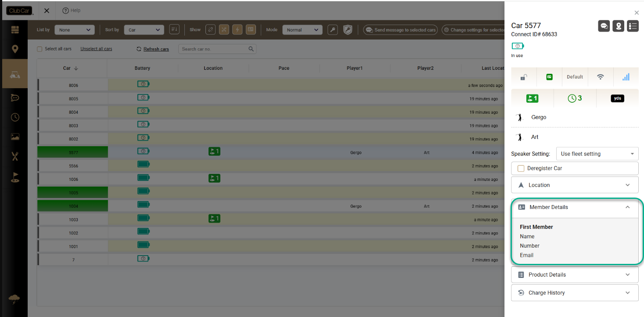
Task: Toggle Show maintenance tools filter
Action: point(224,30)
